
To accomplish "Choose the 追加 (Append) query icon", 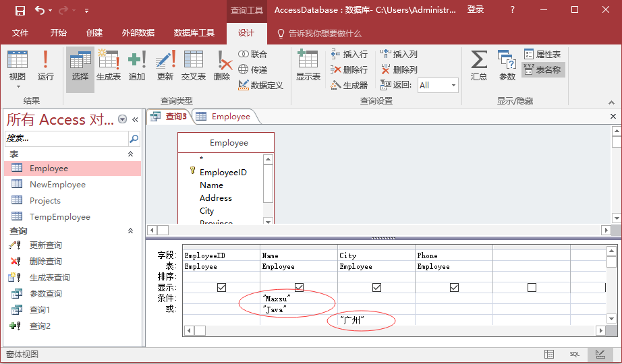I will click(137, 66).
